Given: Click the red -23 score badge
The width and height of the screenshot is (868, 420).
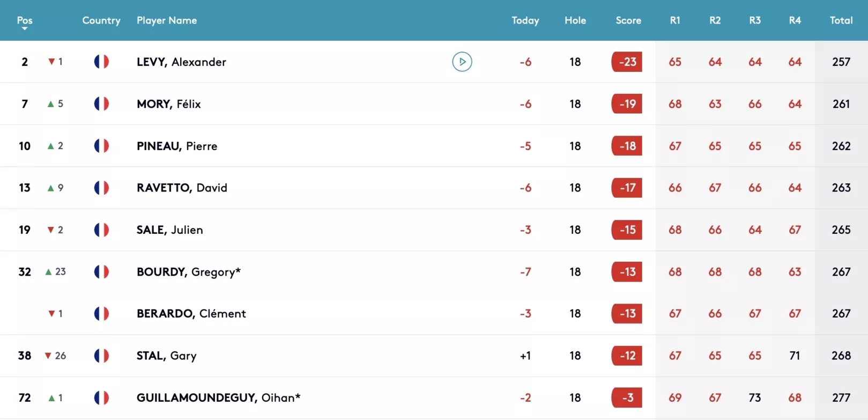Looking at the screenshot, I should point(627,62).
